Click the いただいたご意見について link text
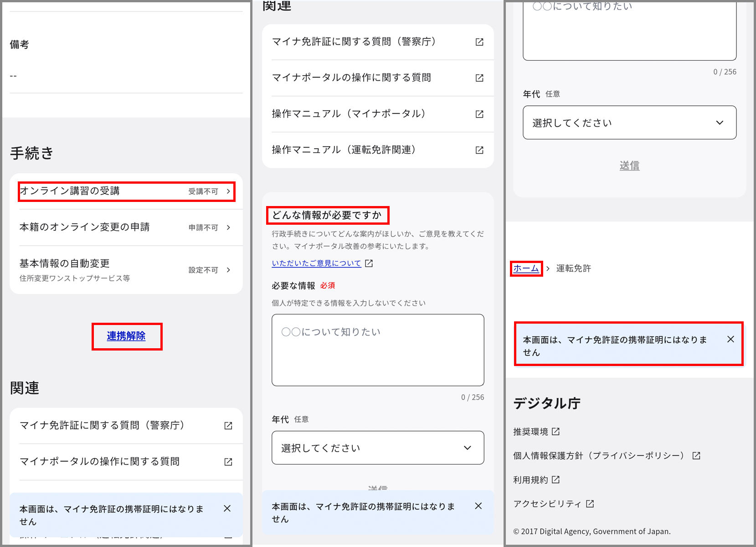The height and width of the screenshot is (547, 756). point(316,263)
